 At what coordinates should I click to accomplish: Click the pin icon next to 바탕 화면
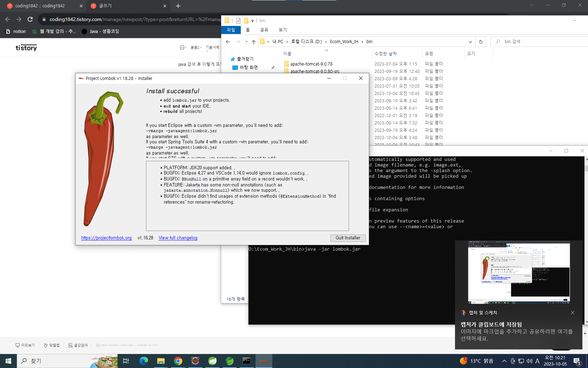point(273,68)
